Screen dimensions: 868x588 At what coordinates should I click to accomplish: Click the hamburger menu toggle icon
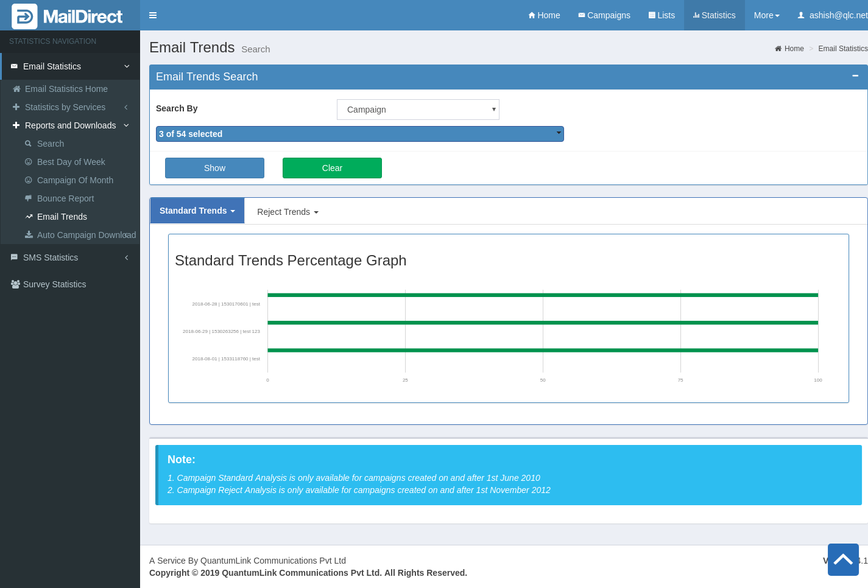[x=153, y=15]
